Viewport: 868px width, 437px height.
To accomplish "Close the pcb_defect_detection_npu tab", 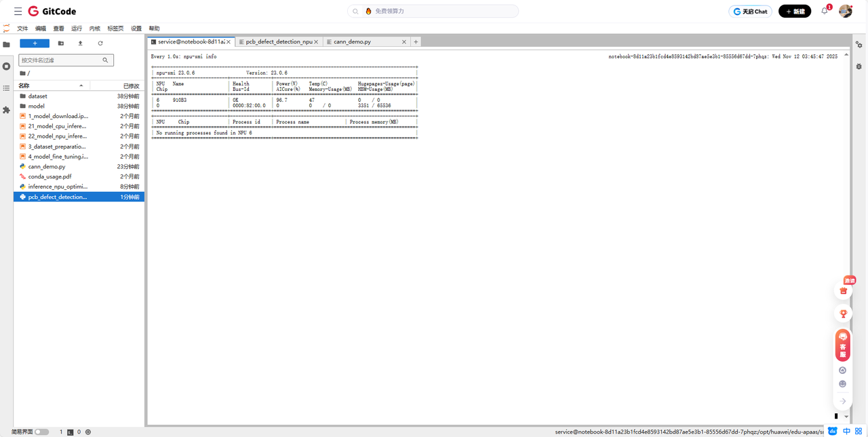I will coord(317,42).
